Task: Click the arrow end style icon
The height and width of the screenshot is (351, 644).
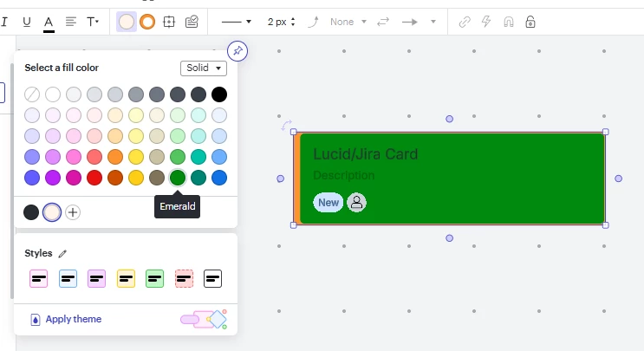Action: [x=409, y=22]
